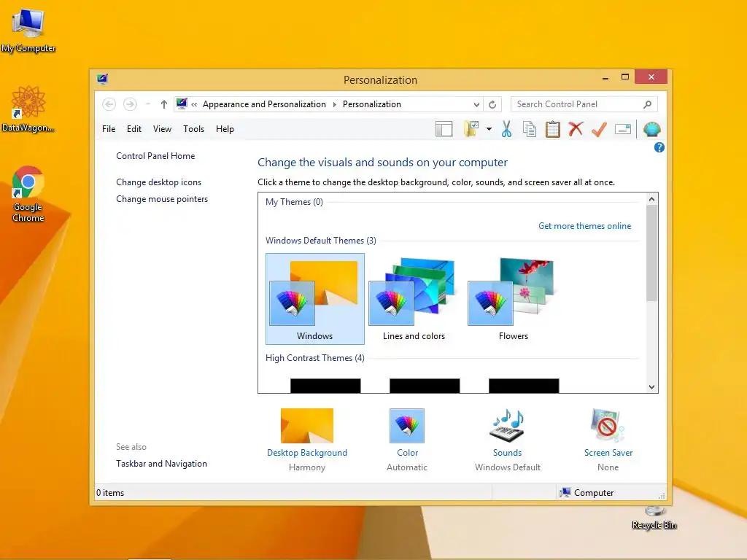Open the Desktop Background link
The height and width of the screenshot is (560, 747).
[x=307, y=453]
